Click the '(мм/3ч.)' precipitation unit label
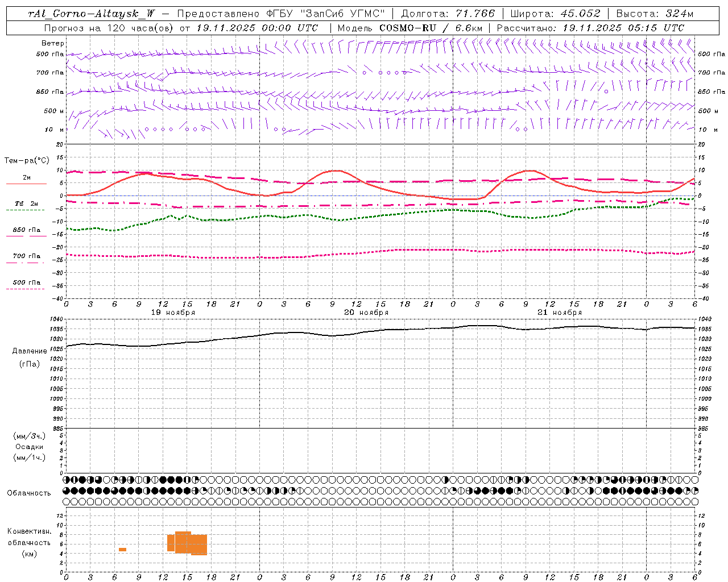Image resolution: width=728 pixels, height=582 pixels. point(30,436)
